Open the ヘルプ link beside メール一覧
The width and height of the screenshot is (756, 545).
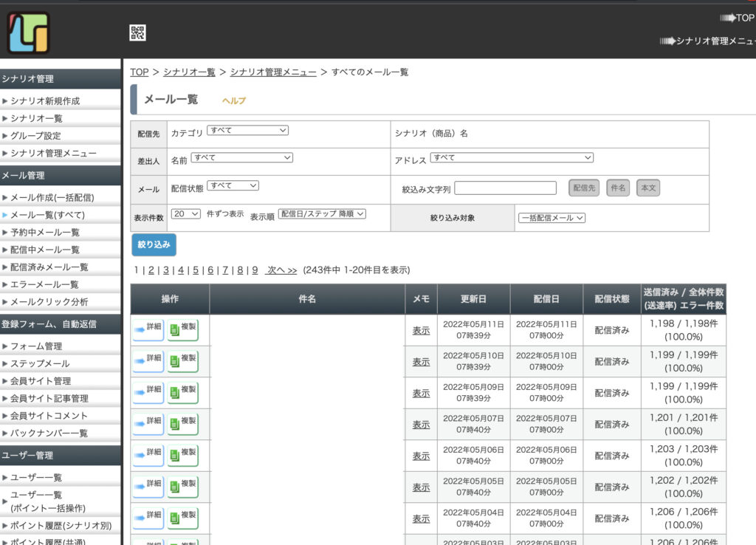tap(234, 100)
